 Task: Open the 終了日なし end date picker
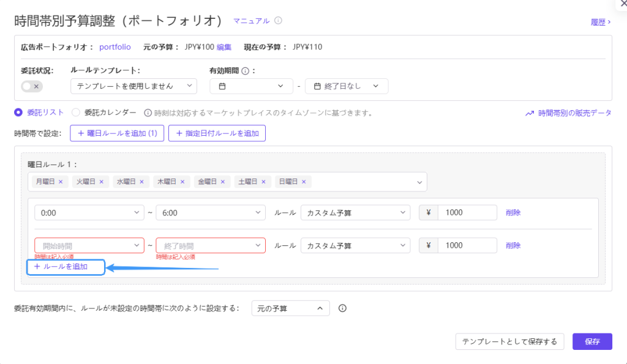(347, 86)
